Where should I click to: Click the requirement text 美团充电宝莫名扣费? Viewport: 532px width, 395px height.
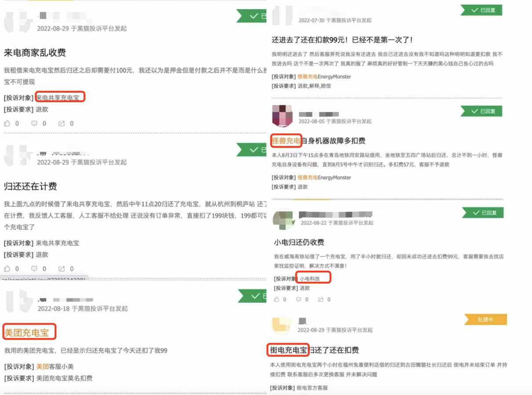[64, 378]
